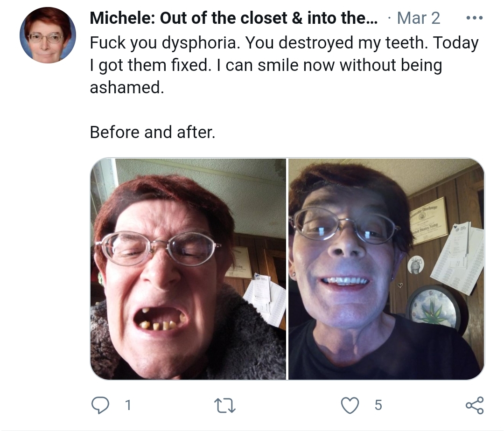Open the three-dot more options menu
504x431 pixels.
[x=475, y=18]
